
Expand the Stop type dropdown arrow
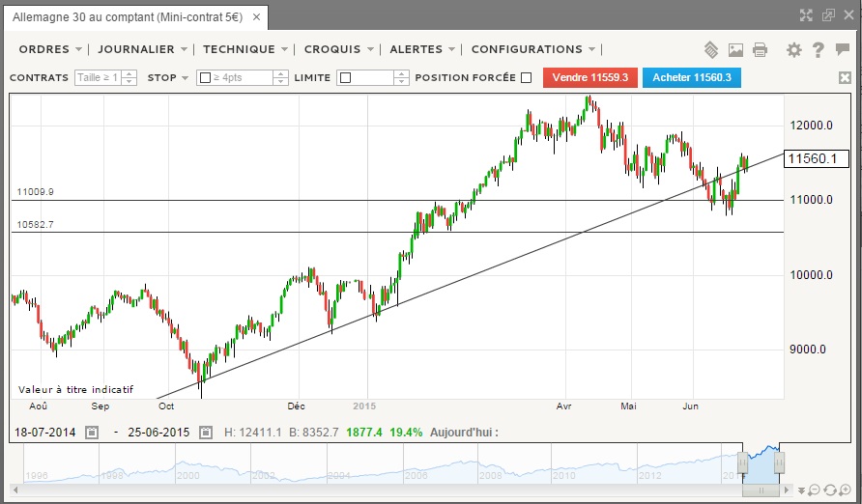click(x=184, y=78)
